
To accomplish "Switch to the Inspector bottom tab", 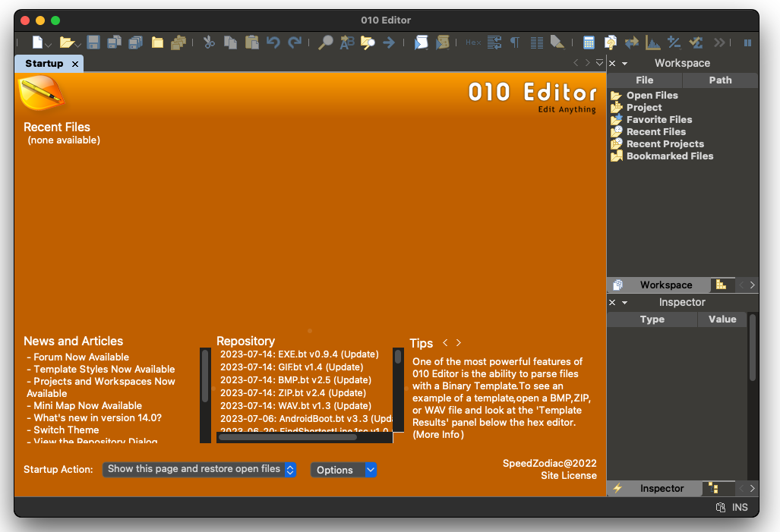I will (x=662, y=489).
